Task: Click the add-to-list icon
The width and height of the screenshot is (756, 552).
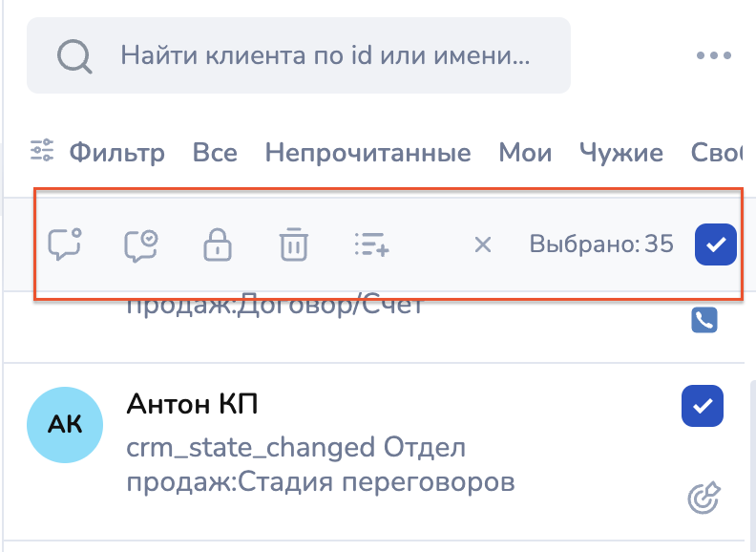Action: tap(370, 244)
